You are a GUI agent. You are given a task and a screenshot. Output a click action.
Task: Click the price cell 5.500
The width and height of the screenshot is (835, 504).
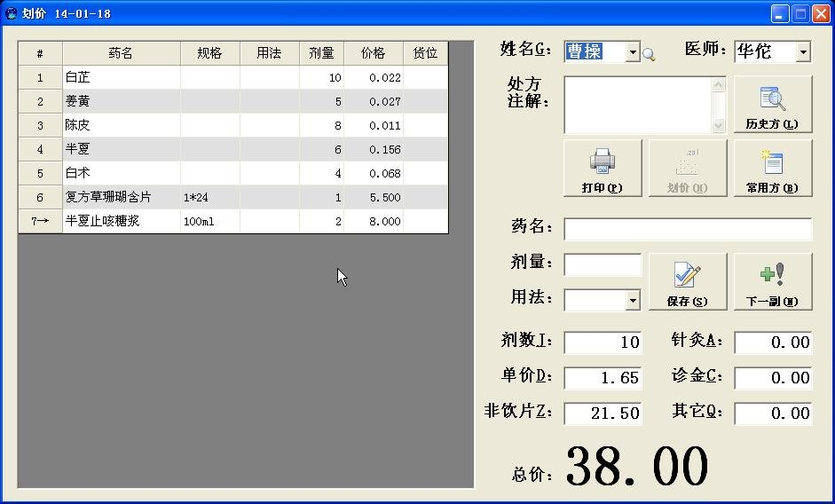tap(374, 197)
